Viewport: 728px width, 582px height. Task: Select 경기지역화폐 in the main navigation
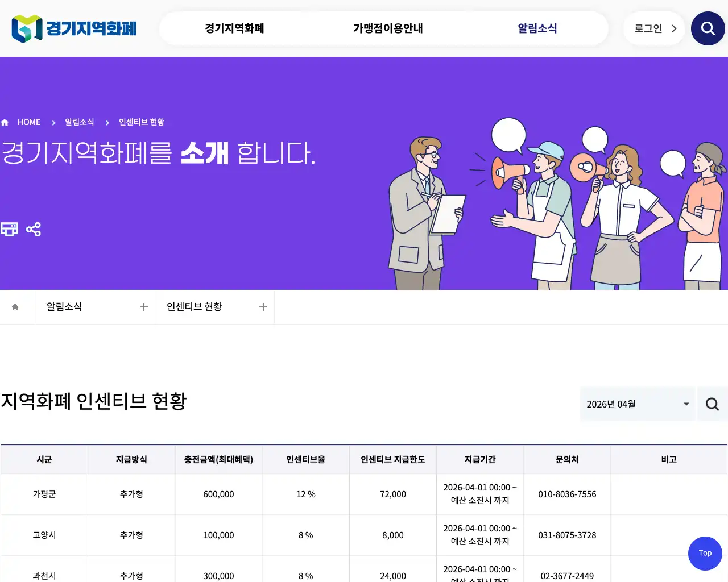tap(234, 28)
